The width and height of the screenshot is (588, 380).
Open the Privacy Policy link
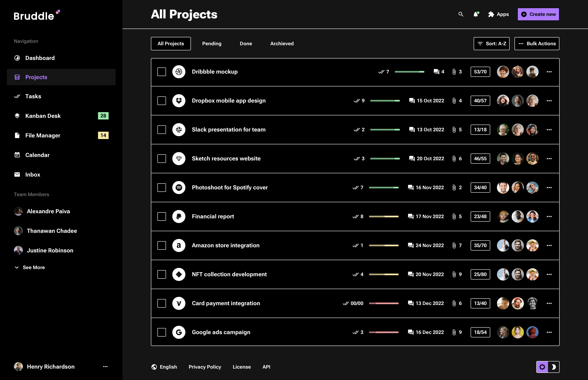(205, 367)
